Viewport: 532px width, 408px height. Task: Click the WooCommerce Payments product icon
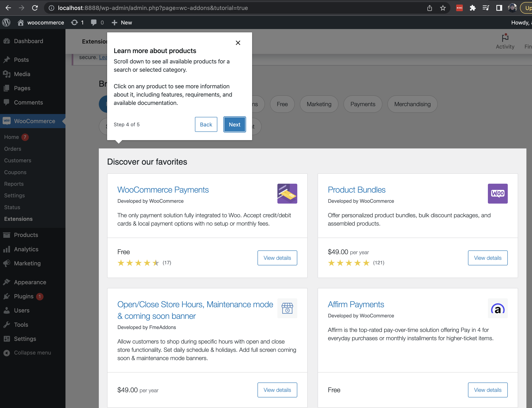pyautogui.click(x=287, y=194)
